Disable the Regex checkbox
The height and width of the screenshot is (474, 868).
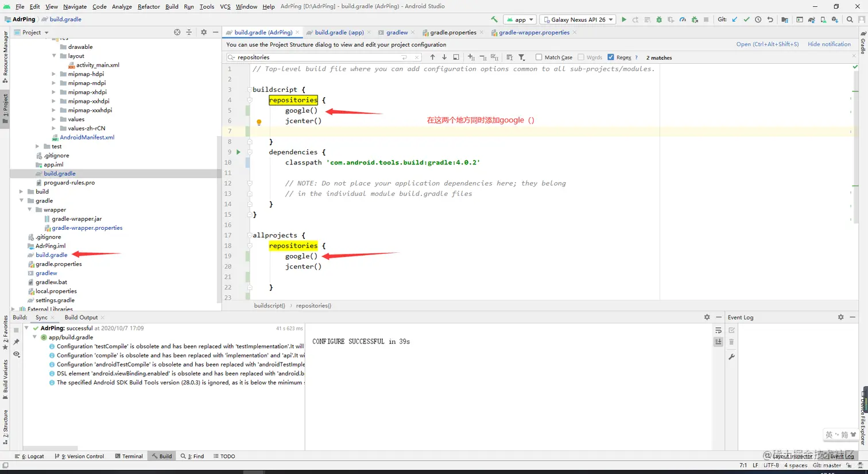(611, 57)
